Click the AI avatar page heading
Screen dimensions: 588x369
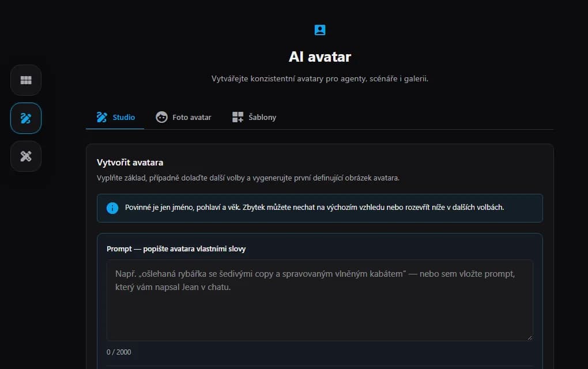pyautogui.click(x=320, y=57)
